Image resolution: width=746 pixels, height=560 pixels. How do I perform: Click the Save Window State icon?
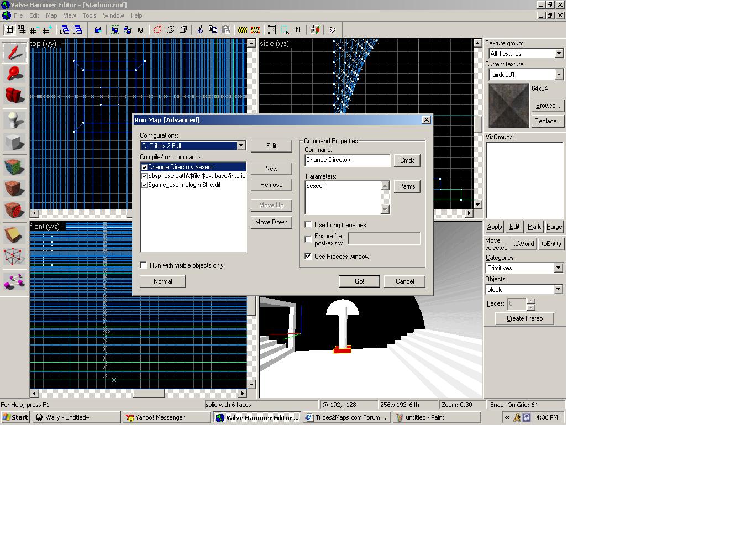77,30
